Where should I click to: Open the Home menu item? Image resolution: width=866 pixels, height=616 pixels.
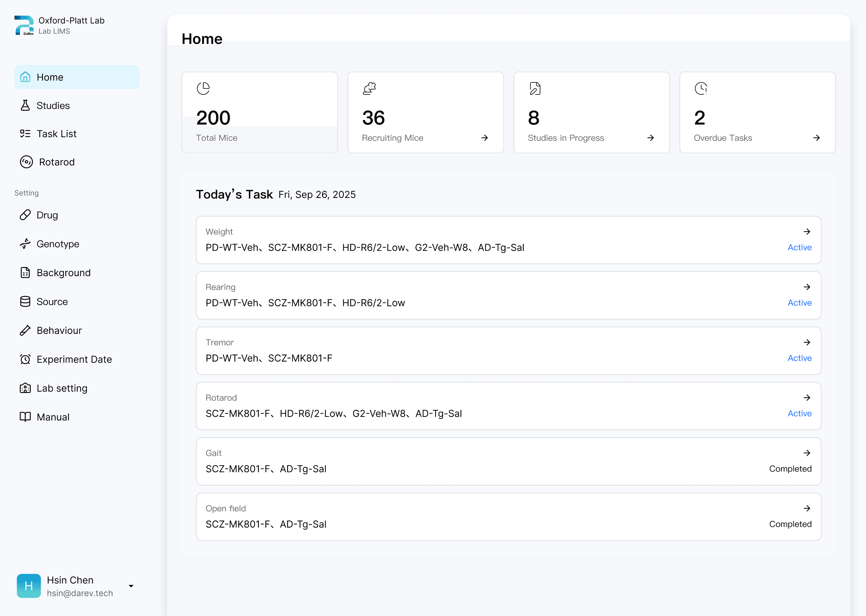[x=77, y=77]
